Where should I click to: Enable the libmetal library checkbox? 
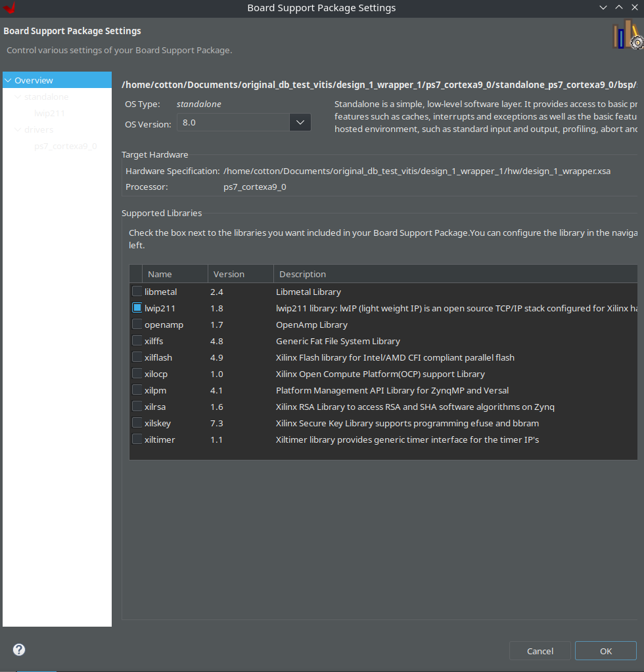tap(137, 292)
